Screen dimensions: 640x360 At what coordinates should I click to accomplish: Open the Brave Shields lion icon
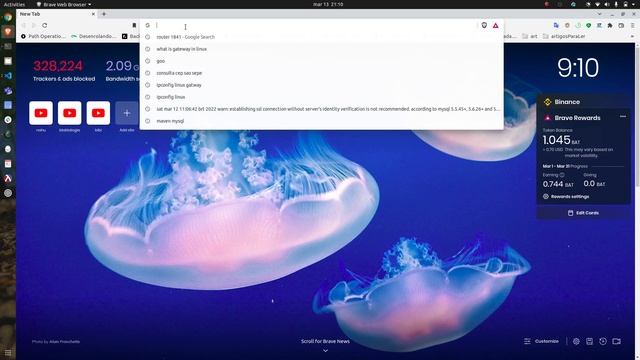point(484,25)
